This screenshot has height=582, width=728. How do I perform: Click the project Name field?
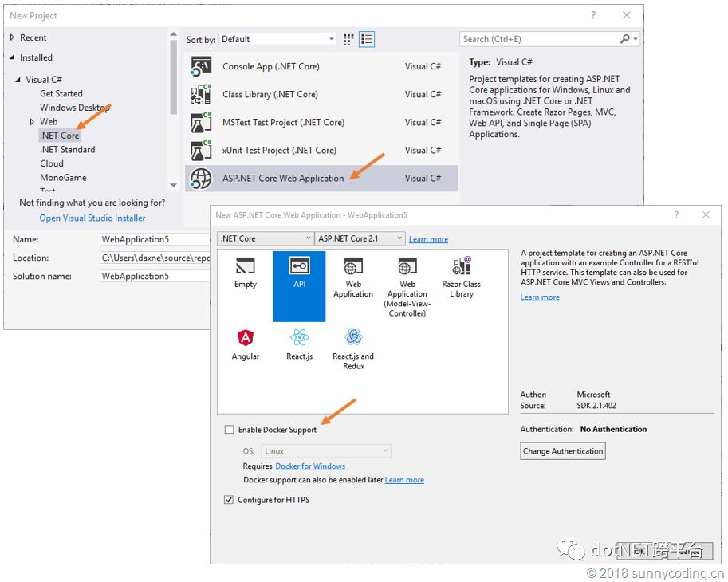click(x=155, y=239)
